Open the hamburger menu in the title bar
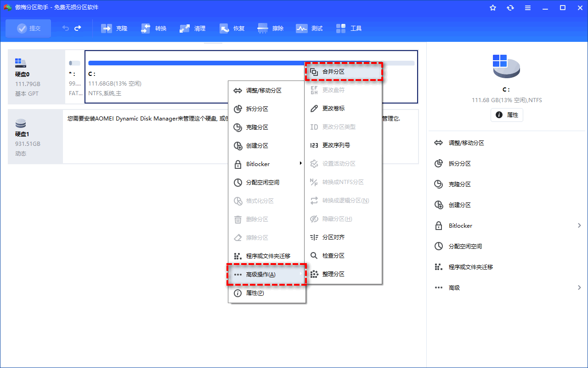Image resolution: width=588 pixels, height=368 pixels. point(527,7)
